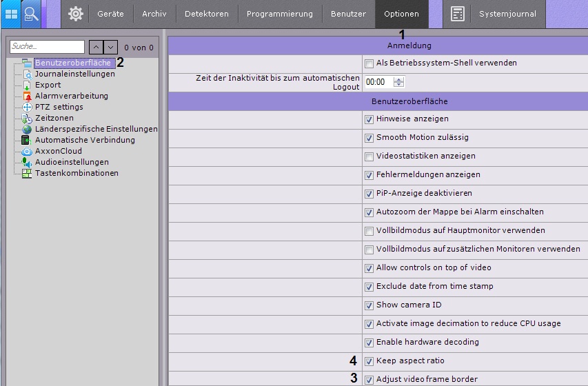The width and height of the screenshot is (588, 386).
Task: Click the Systemjournal document icon
Action: tap(458, 14)
